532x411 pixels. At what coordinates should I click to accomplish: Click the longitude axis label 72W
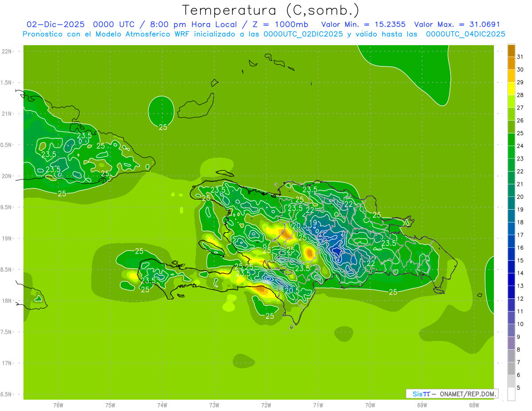pos(266,405)
